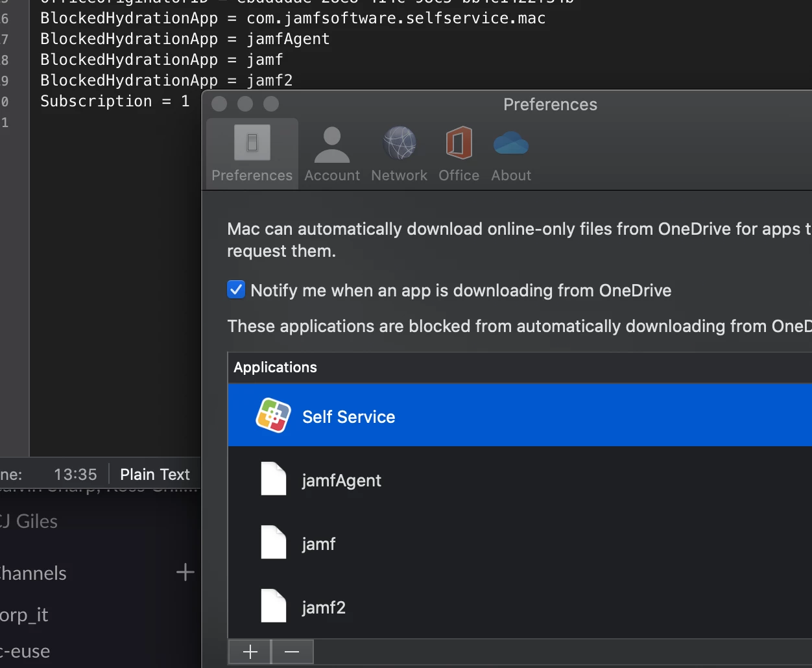Click the 13:35 line position in editor status bar
812x668 pixels.
coord(75,474)
